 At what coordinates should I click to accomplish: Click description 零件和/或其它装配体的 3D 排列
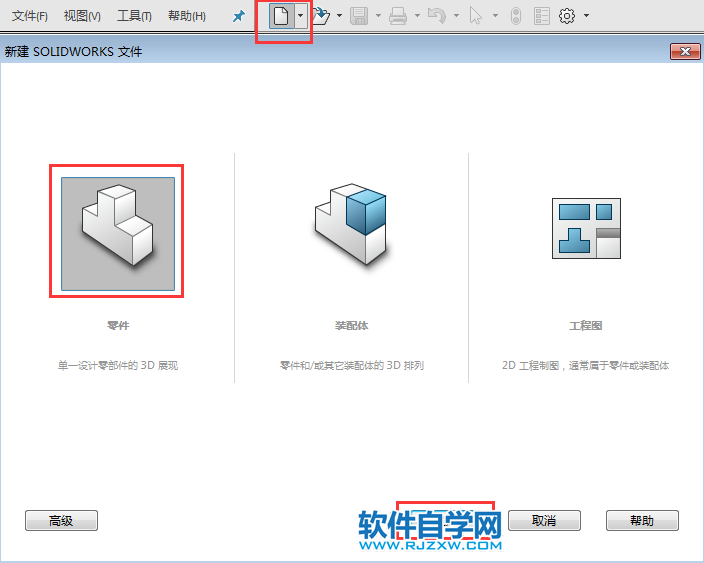[352, 365]
